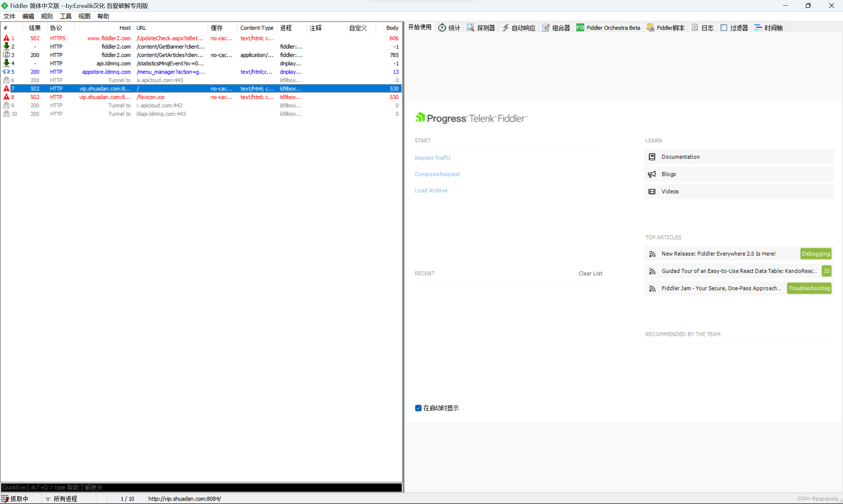The image size is (843, 504).
Task: Switch to the 开始使用 tab
Action: pyautogui.click(x=419, y=27)
